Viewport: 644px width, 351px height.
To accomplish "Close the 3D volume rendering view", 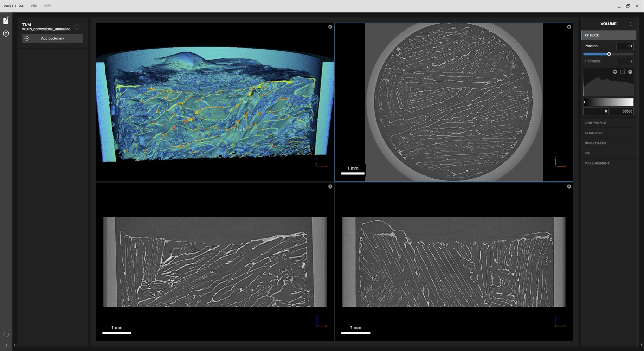I will tap(330, 27).
